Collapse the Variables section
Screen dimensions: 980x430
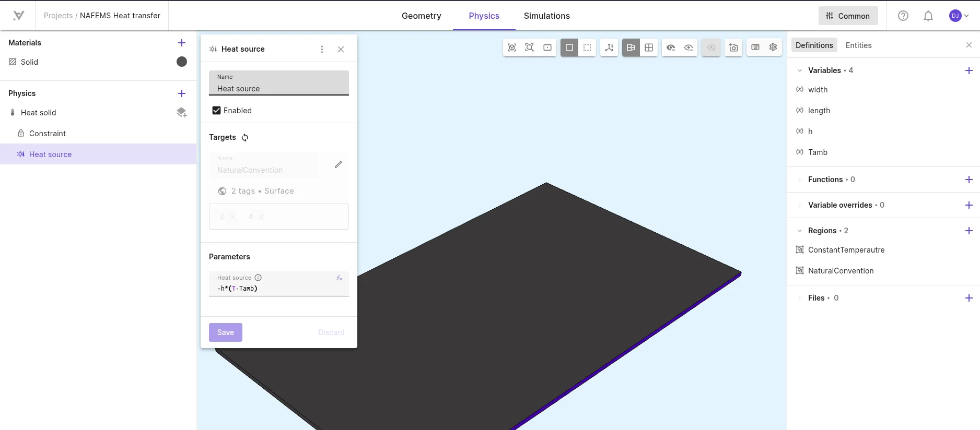800,70
